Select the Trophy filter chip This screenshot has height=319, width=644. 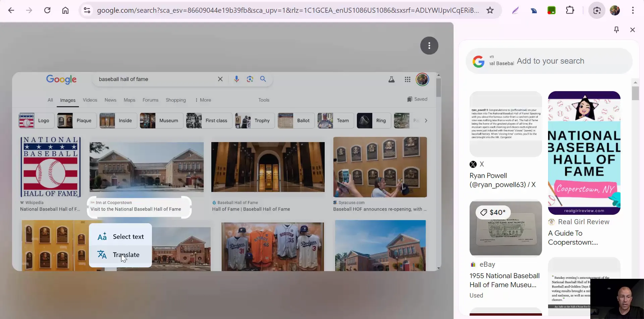255,121
